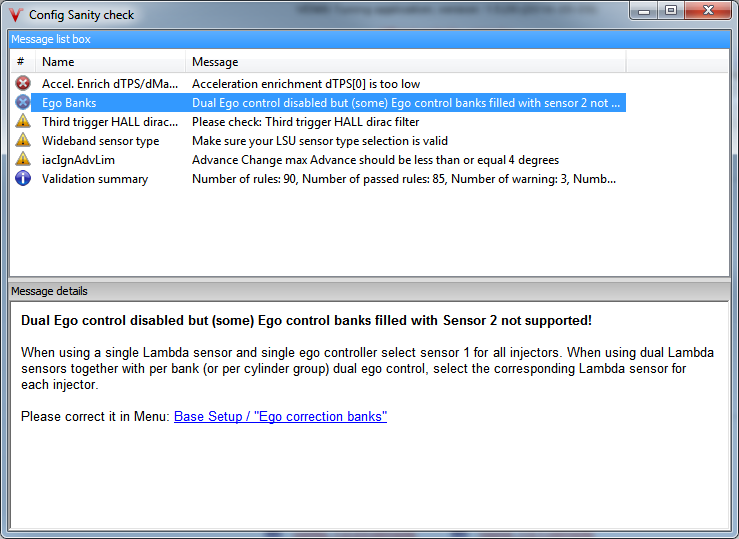Click the 'Config Sanity check' window title

coord(82,15)
